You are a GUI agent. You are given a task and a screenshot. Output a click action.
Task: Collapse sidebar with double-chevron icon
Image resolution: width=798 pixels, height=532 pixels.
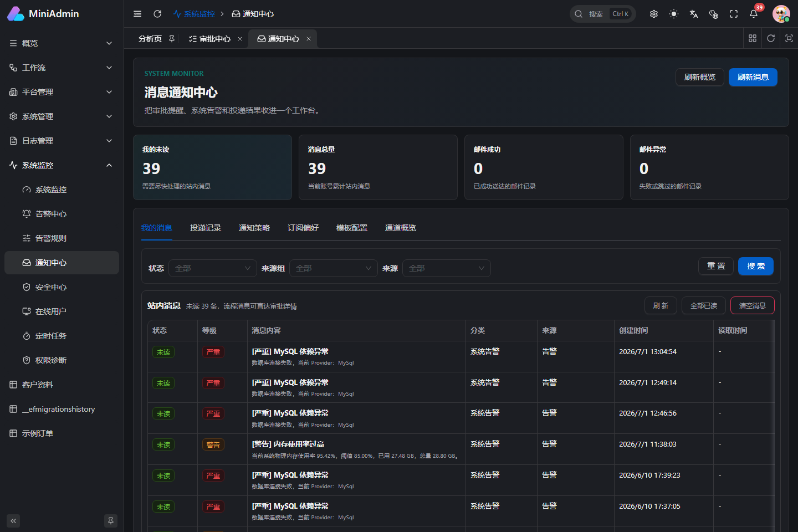click(13, 521)
